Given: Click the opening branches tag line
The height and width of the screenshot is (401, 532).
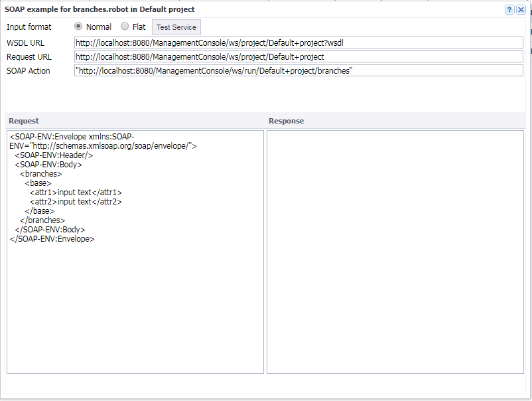Looking at the screenshot, I should coord(40,174).
